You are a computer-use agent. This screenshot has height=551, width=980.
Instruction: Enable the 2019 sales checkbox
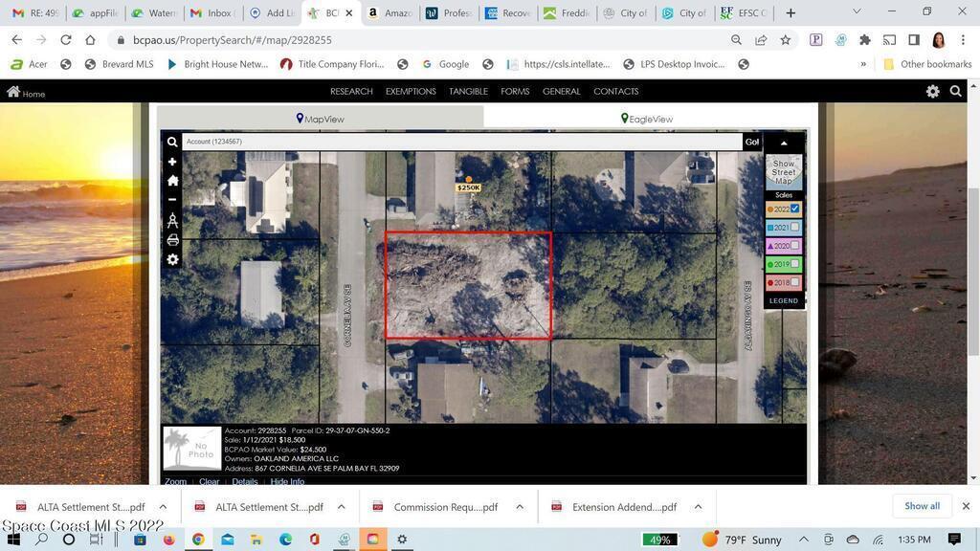[x=794, y=264]
